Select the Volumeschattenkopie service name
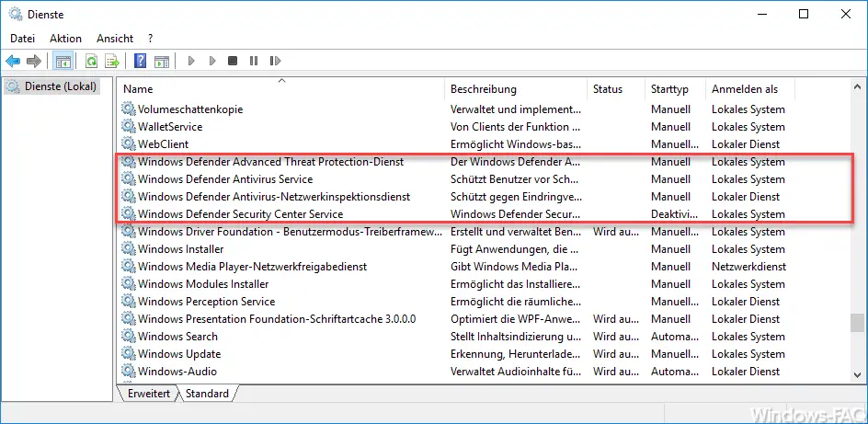The image size is (868, 424). (190, 109)
